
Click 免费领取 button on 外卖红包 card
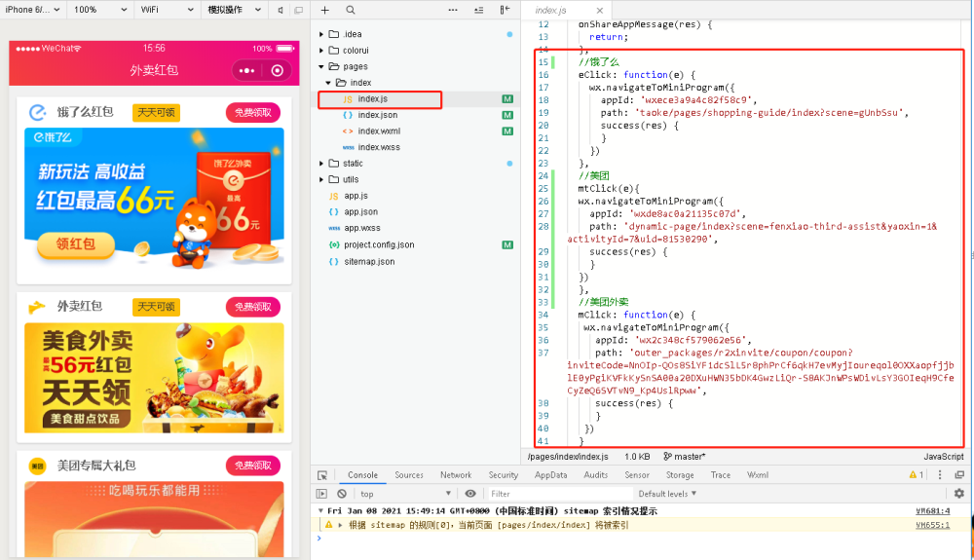click(x=253, y=307)
